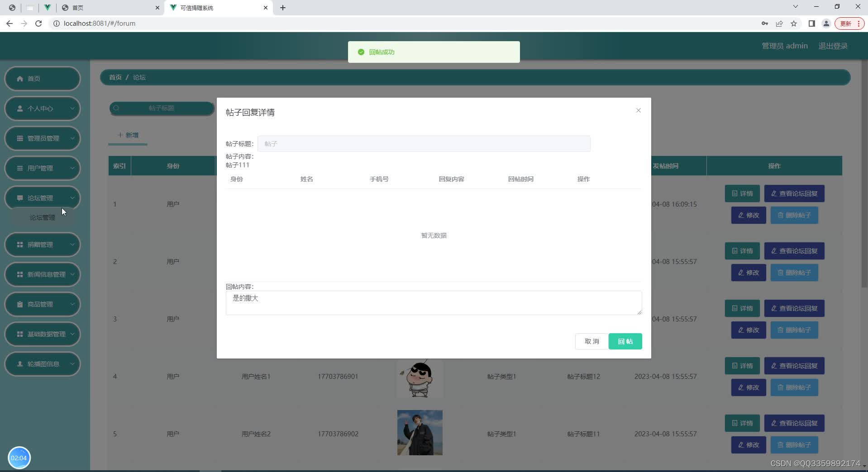Open 详情 for row 2
The image size is (868, 472).
click(743, 251)
